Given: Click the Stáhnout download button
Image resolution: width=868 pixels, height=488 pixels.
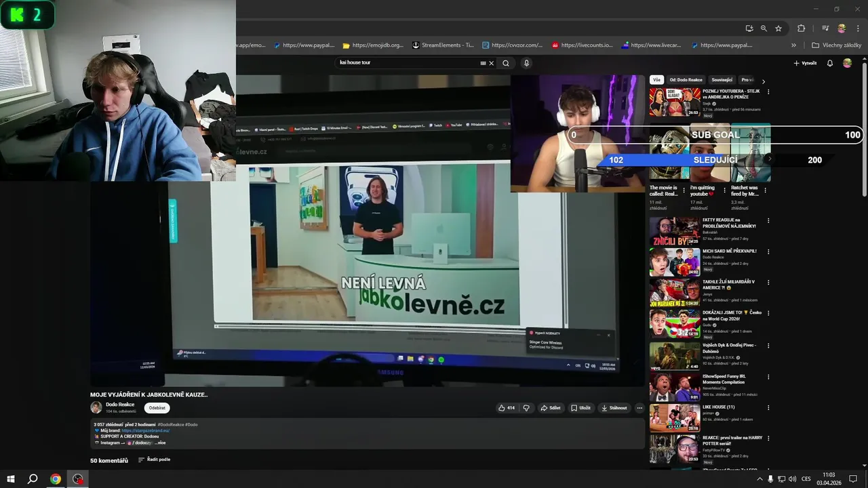Looking at the screenshot, I should click(x=614, y=408).
